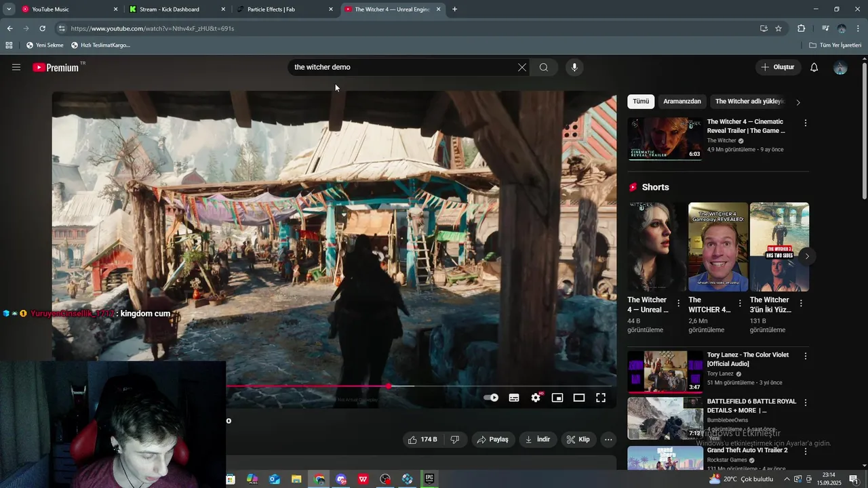The image size is (868, 488).
Task: Open Battlefield 6 Battle Royal thumbnail
Action: click(x=665, y=418)
